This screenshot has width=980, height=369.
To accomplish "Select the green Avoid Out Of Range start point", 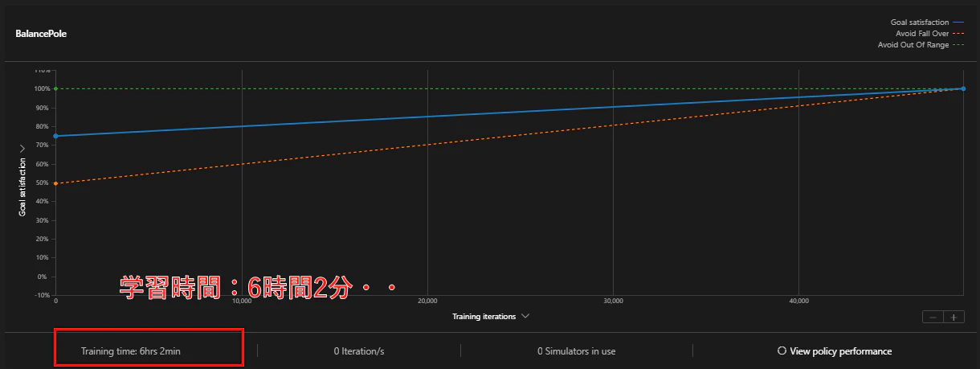I will pos(55,88).
